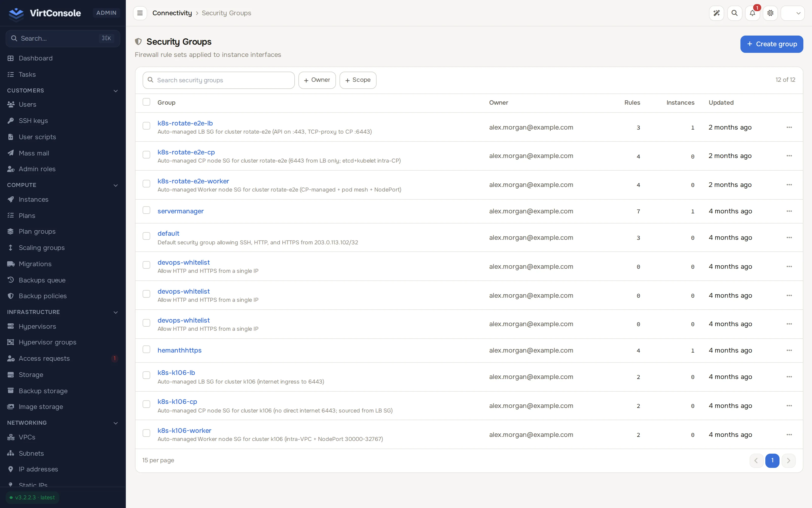Image resolution: width=812 pixels, height=508 pixels.
Task: Click the VPCs network icon
Action: [11, 437]
